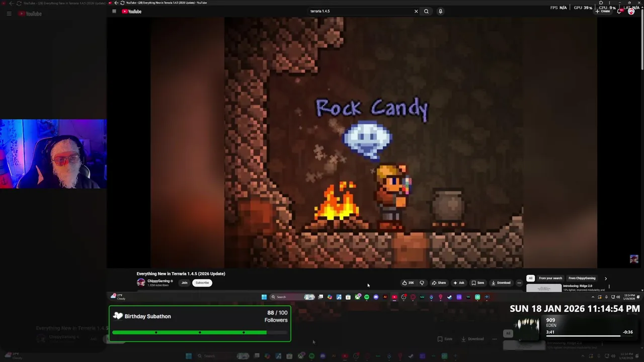Open Steam from the taskbar
Screen dimensions: 644x362
pyautogui.click(x=450, y=297)
